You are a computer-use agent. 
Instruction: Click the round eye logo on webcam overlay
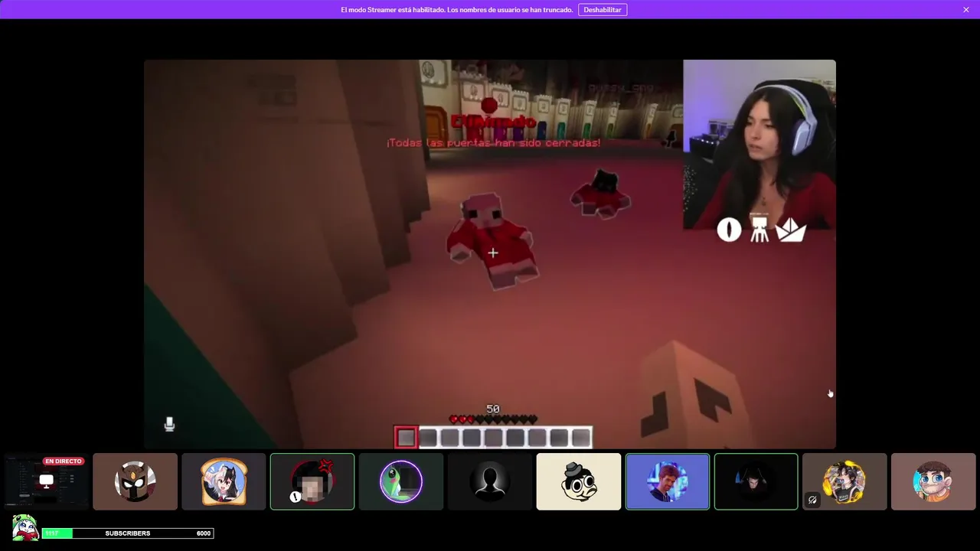729,230
